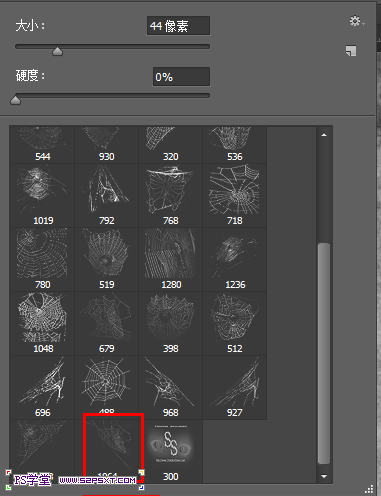The image size is (381, 496).
Task: Select the 780 spider web brush
Action: pyautogui.click(x=42, y=260)
